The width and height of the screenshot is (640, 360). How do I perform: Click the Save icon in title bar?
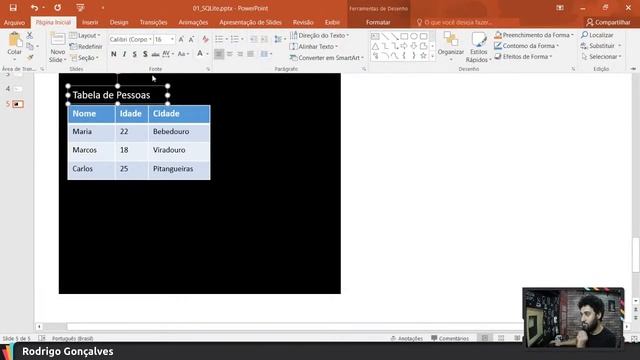click(x=13, y=8)
